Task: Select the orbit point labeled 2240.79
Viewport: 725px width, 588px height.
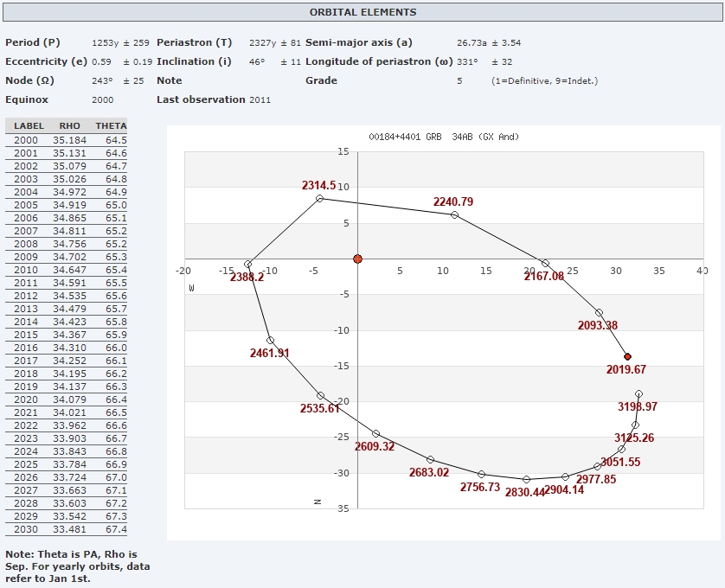Action: (454, 214)
